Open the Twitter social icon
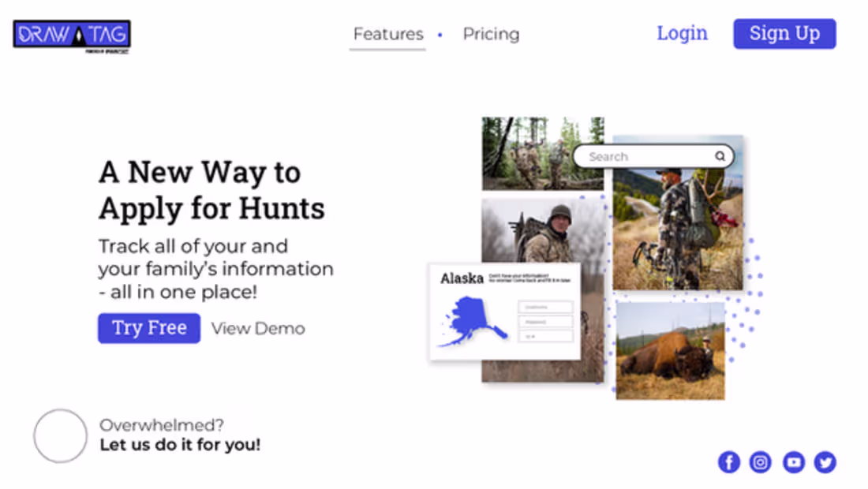Screen dimensions: 868x489 (x=825, y=462)
